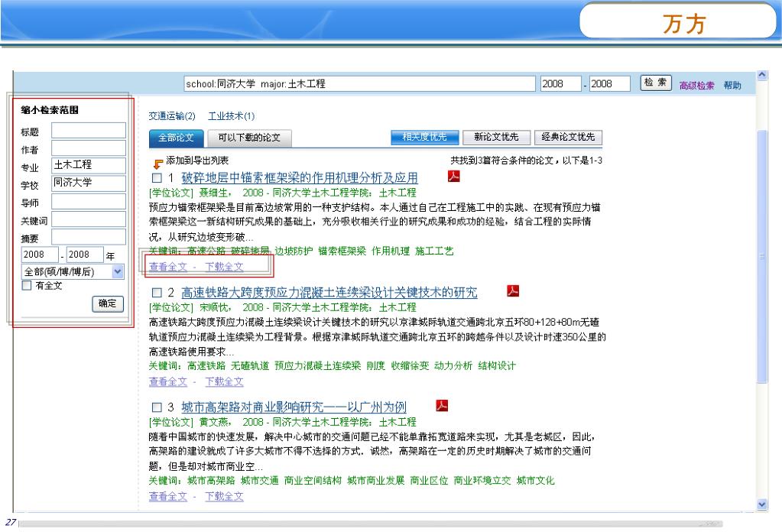Click 查看全文 for result 2
Viewport: 782px width, 532px height.
168,382
